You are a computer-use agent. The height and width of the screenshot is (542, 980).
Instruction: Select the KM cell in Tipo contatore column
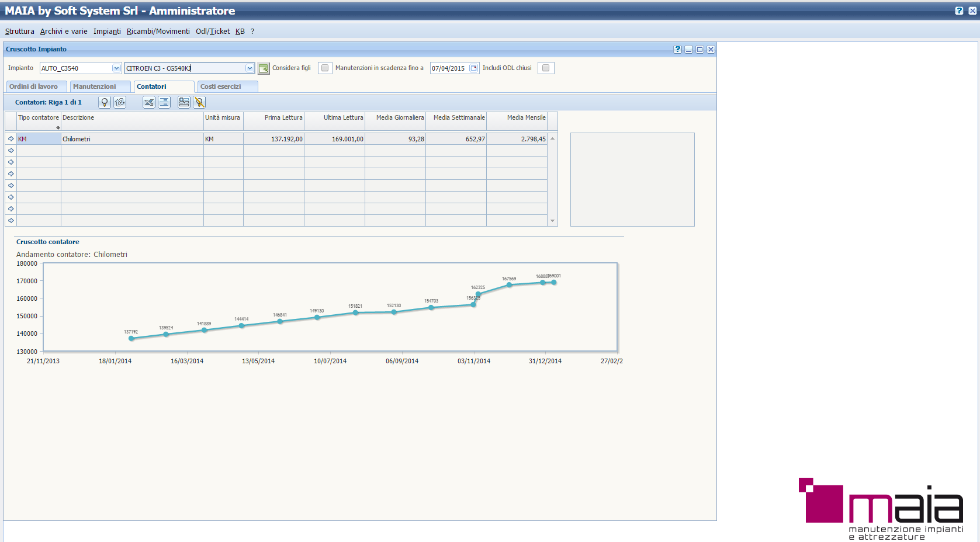coord(39,139)
